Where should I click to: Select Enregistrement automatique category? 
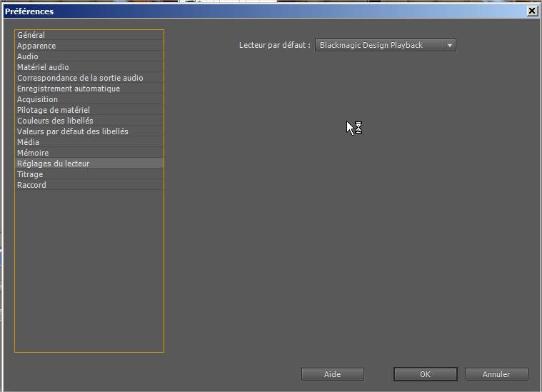pos(89,89)
